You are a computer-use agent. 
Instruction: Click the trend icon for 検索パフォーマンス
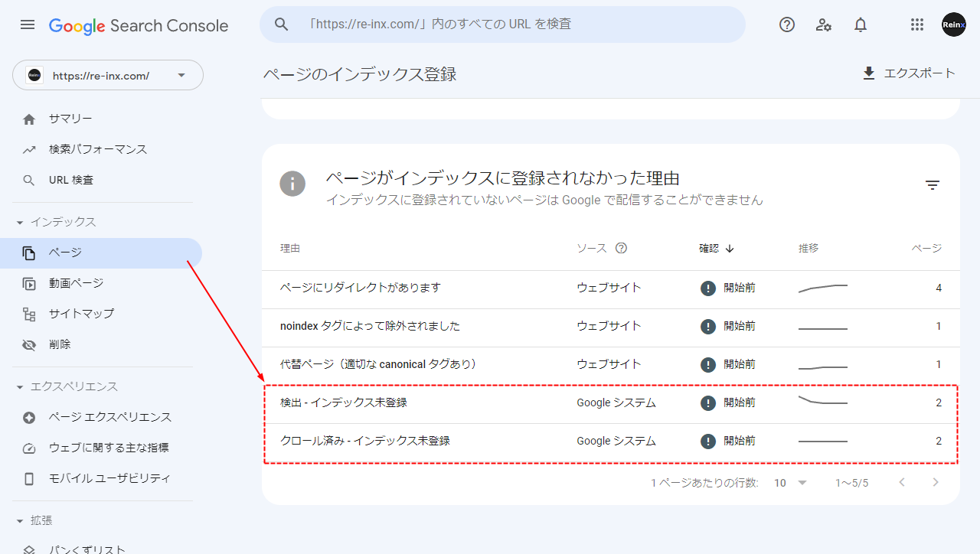29,150
